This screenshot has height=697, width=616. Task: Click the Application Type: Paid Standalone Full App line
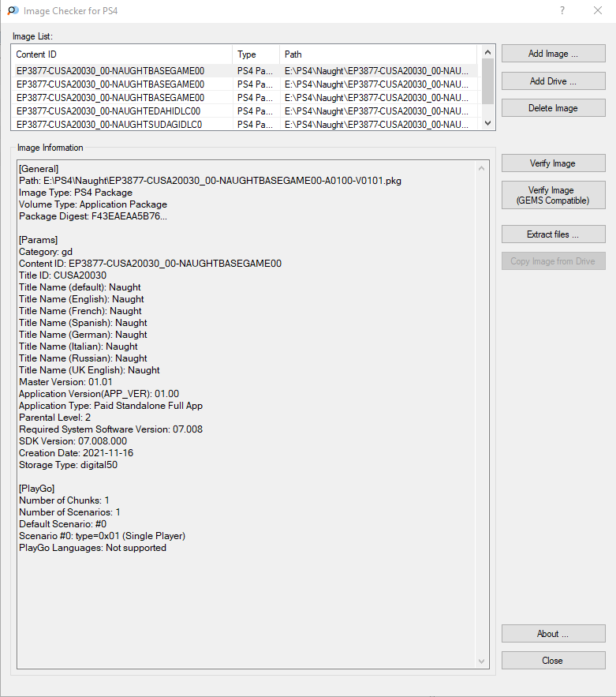point(110,406)
